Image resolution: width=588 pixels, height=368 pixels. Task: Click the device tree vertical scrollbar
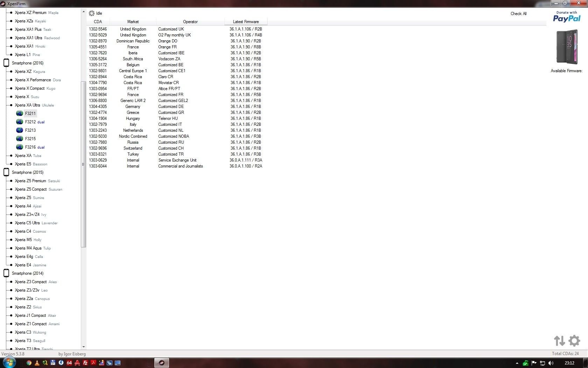83,164
